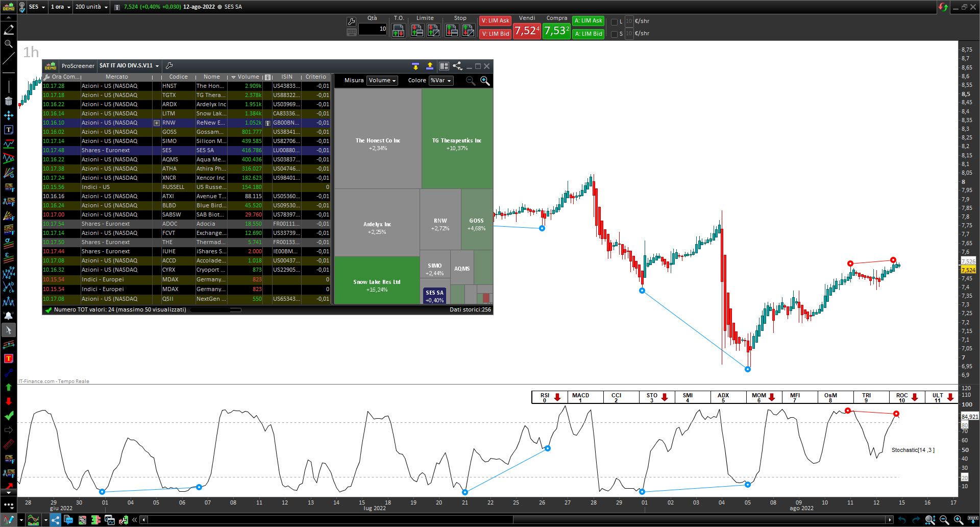Image resolution: width=980 pixels, height=527 pixels.
Task: Select the pencil drawing tool in left toolbar
Action: (x=9, y=30)
